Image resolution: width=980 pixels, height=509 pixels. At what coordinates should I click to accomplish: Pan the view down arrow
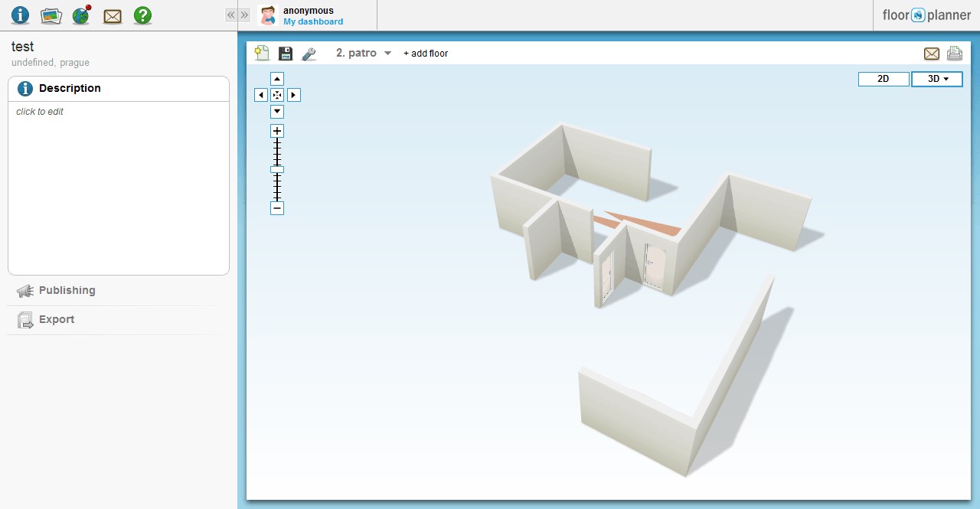[x=277, y=112]
